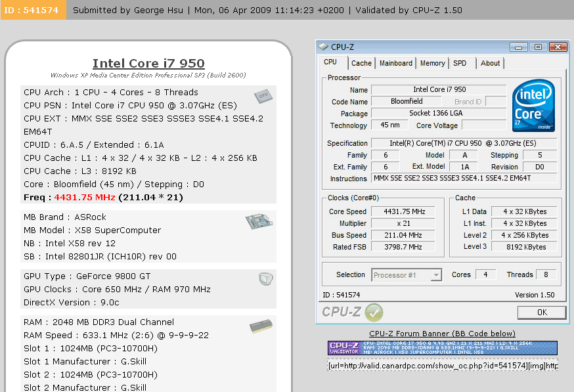This screenshot has width=574, height=392.
Task: Click the CPU-Z Forum Banner link
Action: coord(442,334)
